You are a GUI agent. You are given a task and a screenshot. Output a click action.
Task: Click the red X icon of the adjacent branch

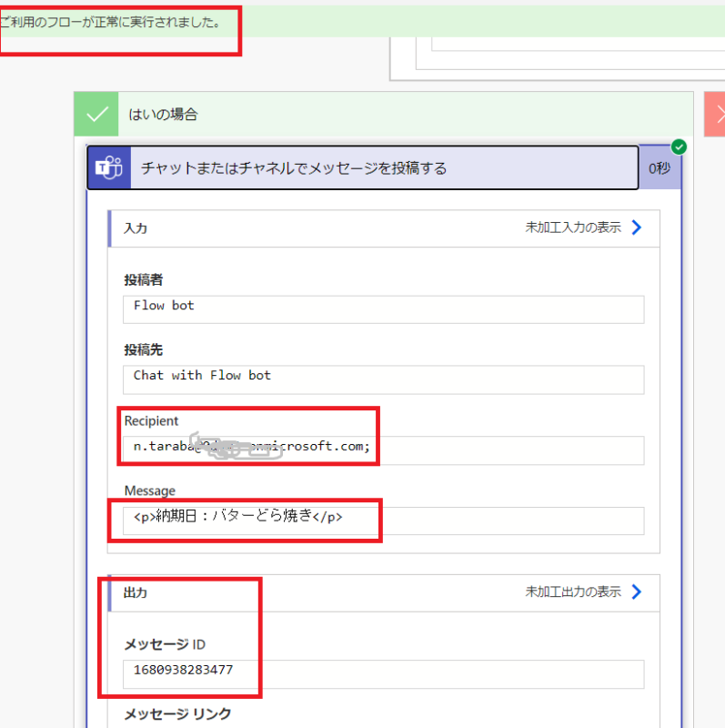pyautogui.click(x=717, y=115)
